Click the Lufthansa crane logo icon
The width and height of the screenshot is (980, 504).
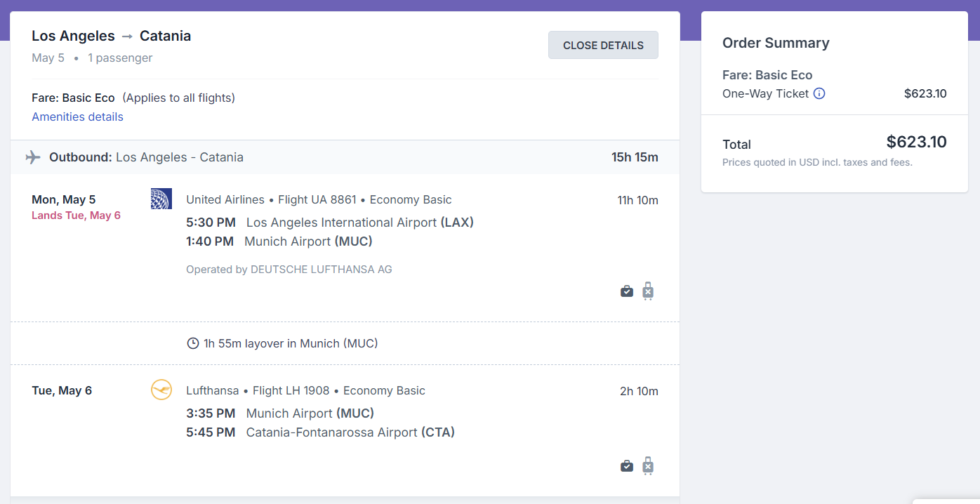[161, 390]
